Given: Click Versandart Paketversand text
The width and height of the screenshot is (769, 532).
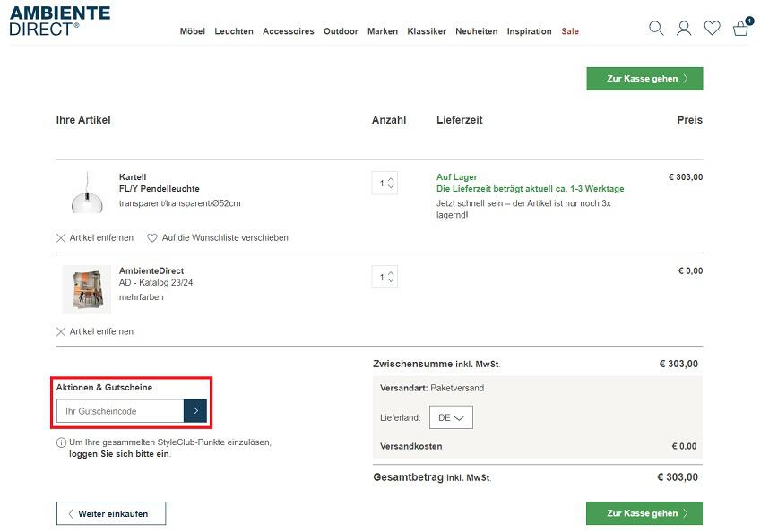Looking at the screenshot, I should pyautogui.click(x=432, y=388).
